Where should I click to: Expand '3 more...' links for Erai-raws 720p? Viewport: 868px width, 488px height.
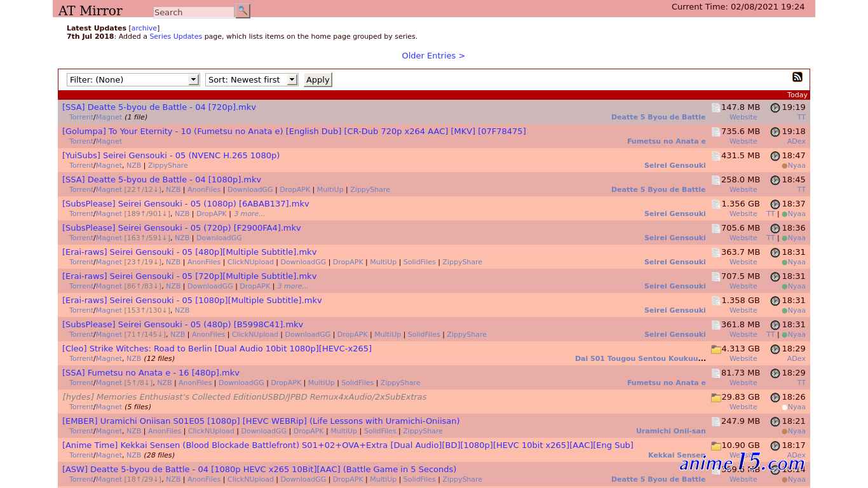coord(292,286)
